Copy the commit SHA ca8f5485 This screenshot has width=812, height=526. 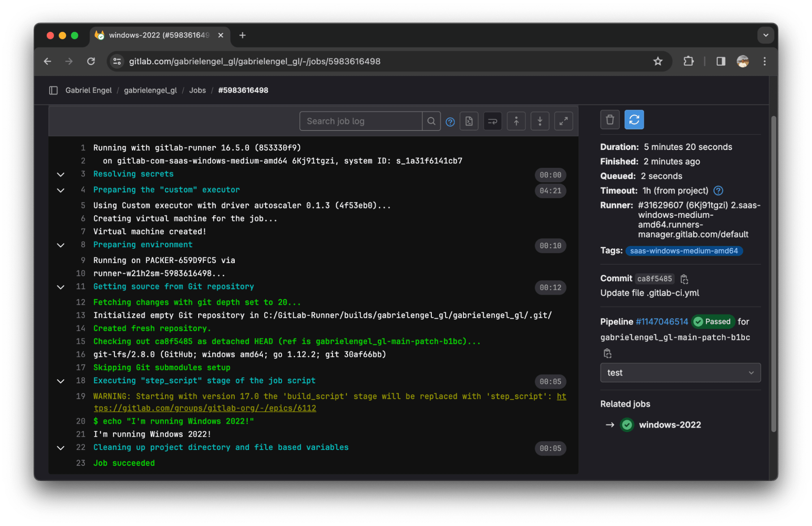pos(684,279)
